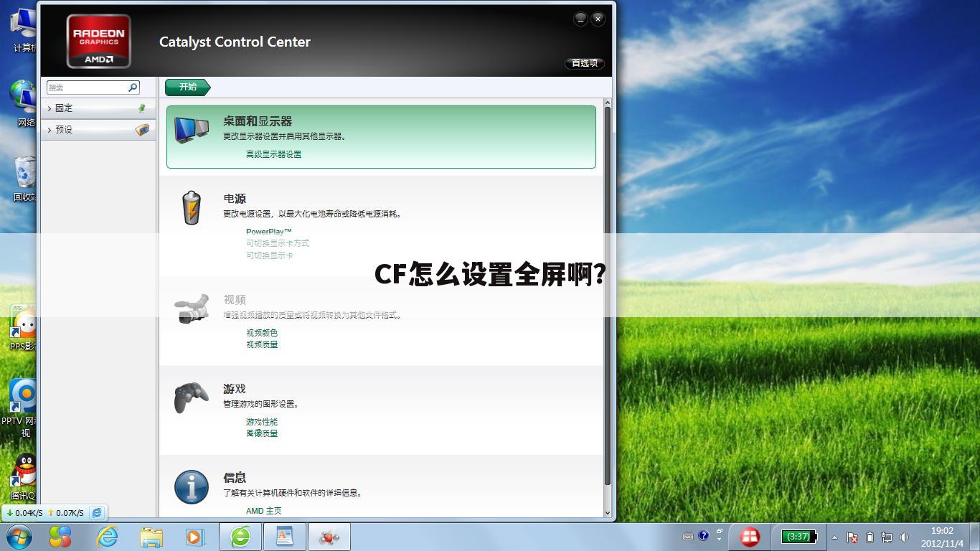This screenshot has width=980, height=551.
Task: Click the Radeon Graphics AMD logo
Action: tap(98, 42)
